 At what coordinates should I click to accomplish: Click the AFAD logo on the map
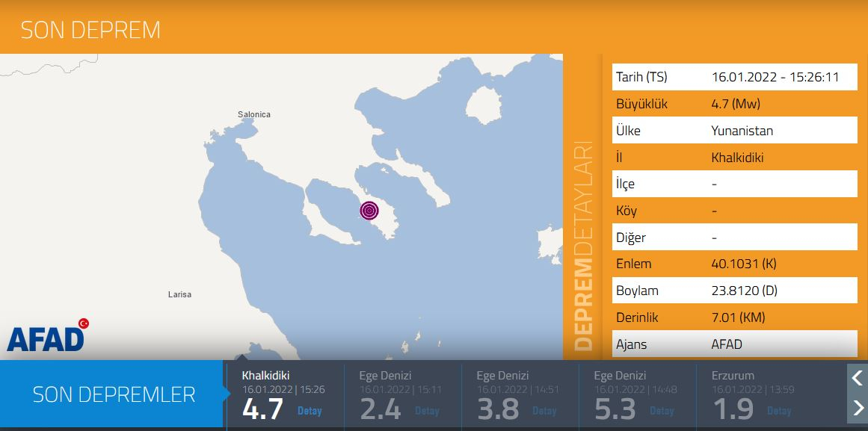pyautogui.click(x=45, y=338)
